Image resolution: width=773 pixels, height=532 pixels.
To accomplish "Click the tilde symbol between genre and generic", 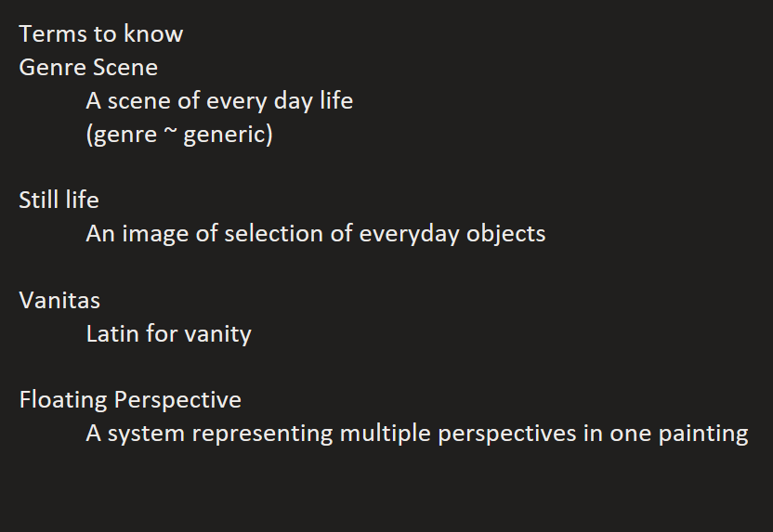I will point(170,133).
